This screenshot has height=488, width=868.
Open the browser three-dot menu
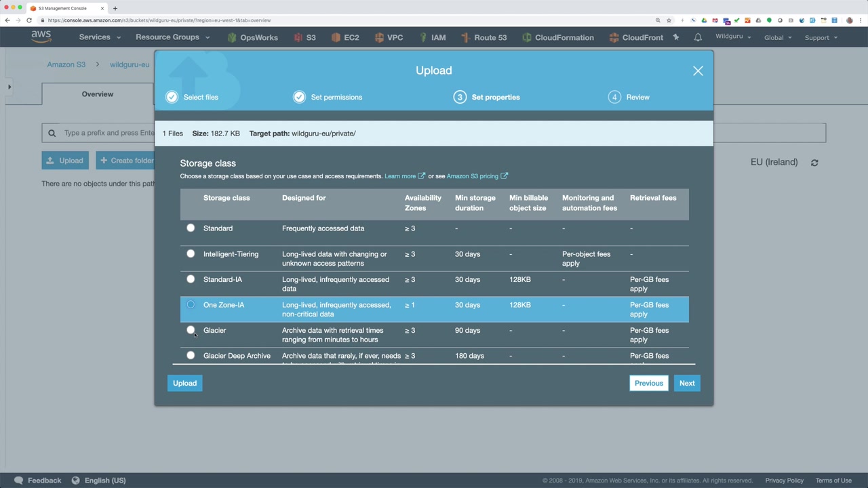tap(860, 20)
